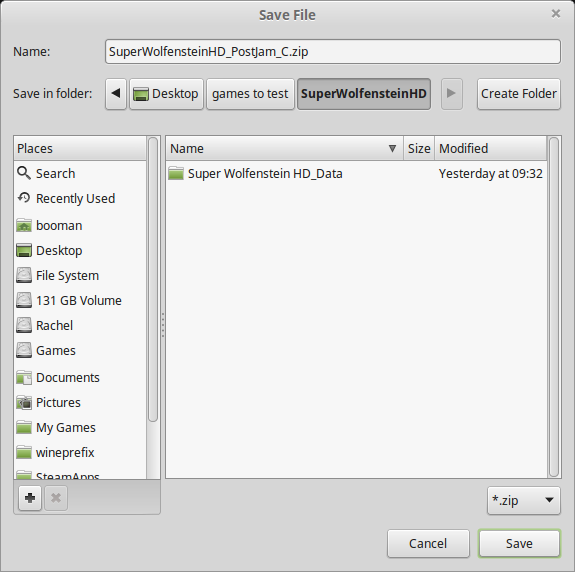Image resolution: width=575 pixels, height=572 pixels.
Task: Click the Desktop icon in Places sidebar
Action: coord(24,250)
